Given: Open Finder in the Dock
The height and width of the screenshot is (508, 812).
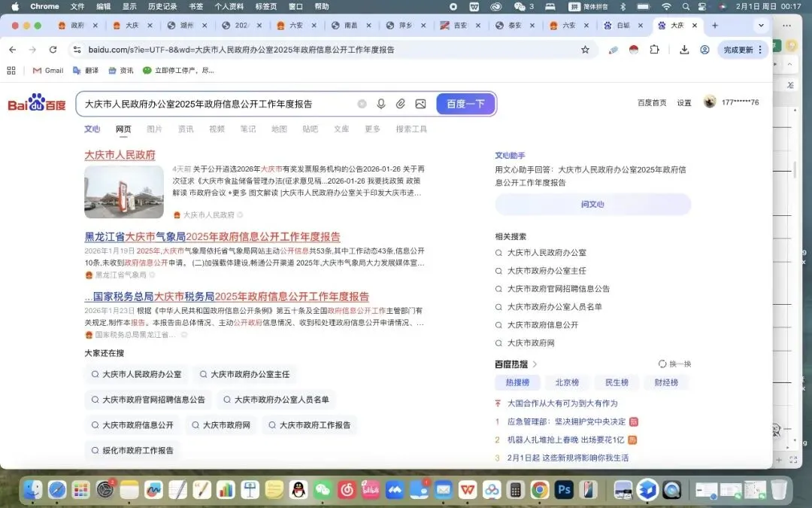Looking at the screenshot, I should 33,489.
